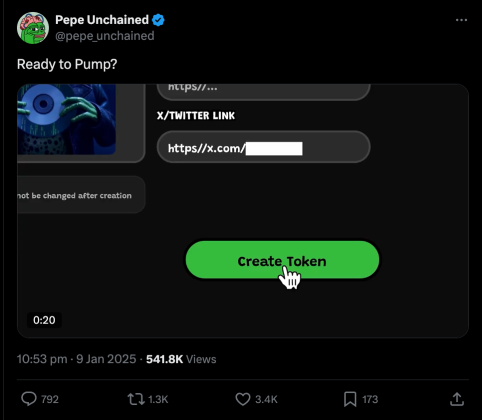The width and height of the screenshot is (482, 420).
Task: Click the X/Twitter link input field
Action: tap(263, 147)
